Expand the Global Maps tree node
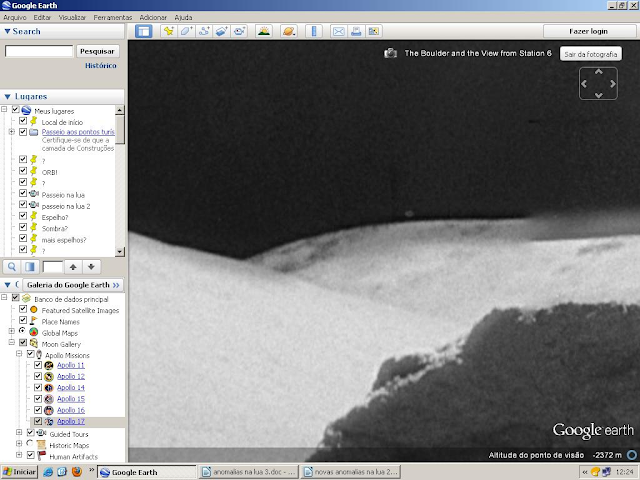The image size is (640, 480). (x=12, y=331)
